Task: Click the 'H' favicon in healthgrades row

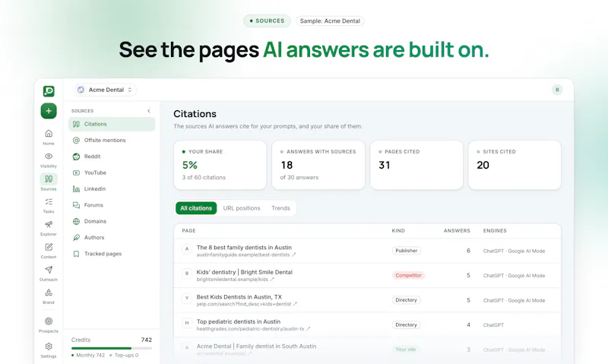Action: (x=187, y=323)
